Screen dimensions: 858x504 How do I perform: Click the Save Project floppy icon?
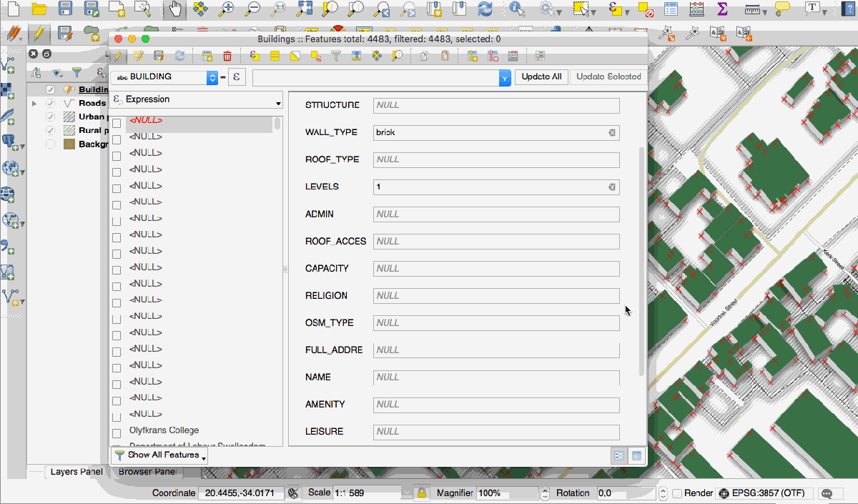tap(65, 9)
